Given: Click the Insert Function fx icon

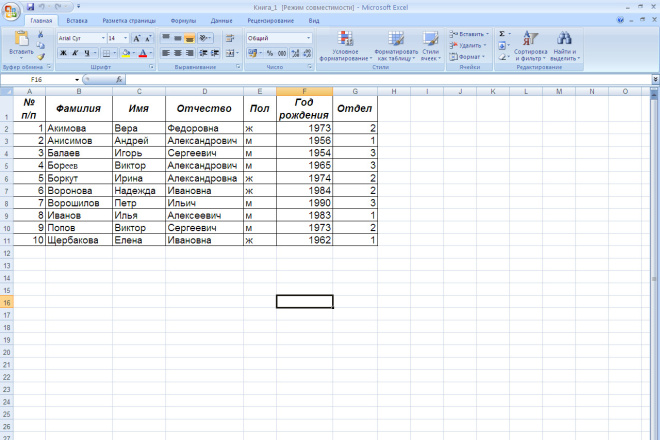Looking at the screenshot, I should click(x=119, y=79).
